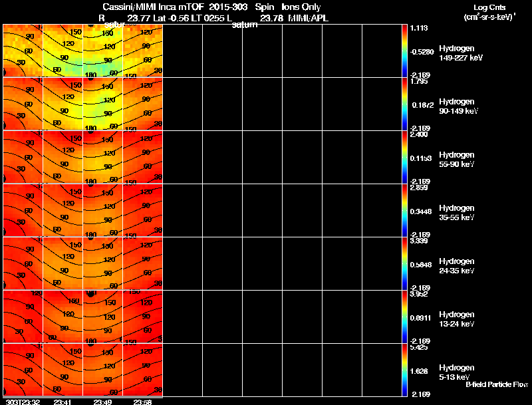Click the 0.3448 colorbar midpoint value

pos(421,211)
